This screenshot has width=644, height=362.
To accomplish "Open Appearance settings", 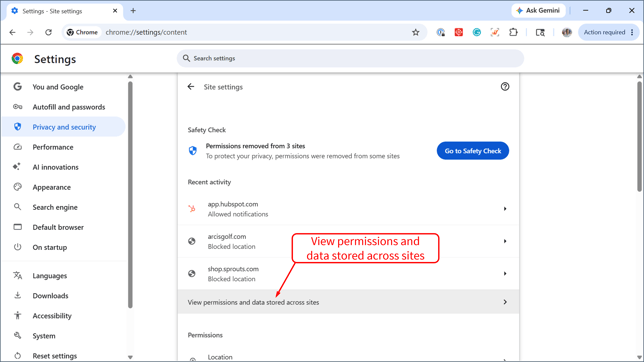I will tap(64, 187).
